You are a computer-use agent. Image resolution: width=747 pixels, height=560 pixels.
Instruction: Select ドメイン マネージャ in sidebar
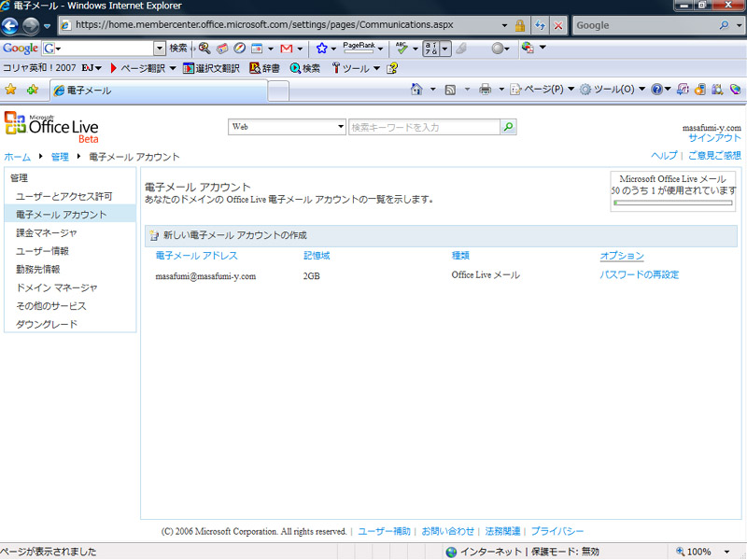pyautogui.click(x=57, y=287)
